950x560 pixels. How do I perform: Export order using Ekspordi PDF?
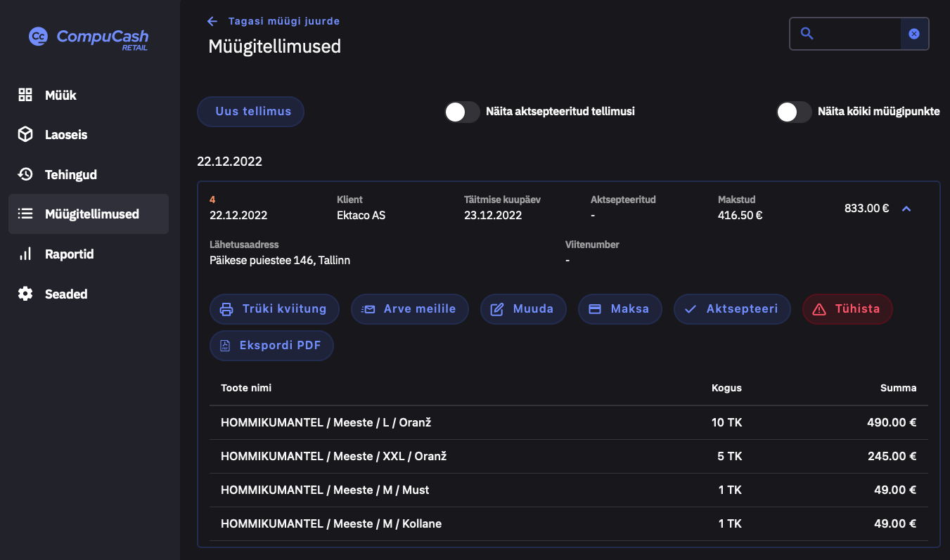tap(271, 346)
